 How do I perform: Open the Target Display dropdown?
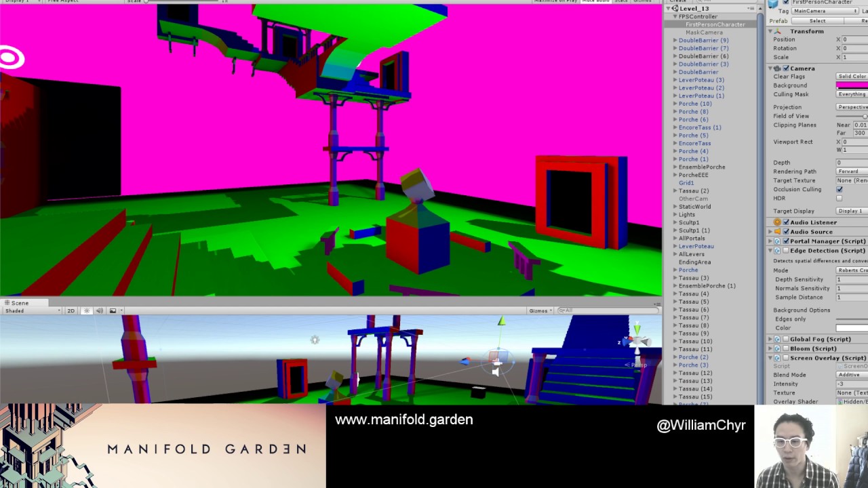pyautogui.click(x=852, y=211)
